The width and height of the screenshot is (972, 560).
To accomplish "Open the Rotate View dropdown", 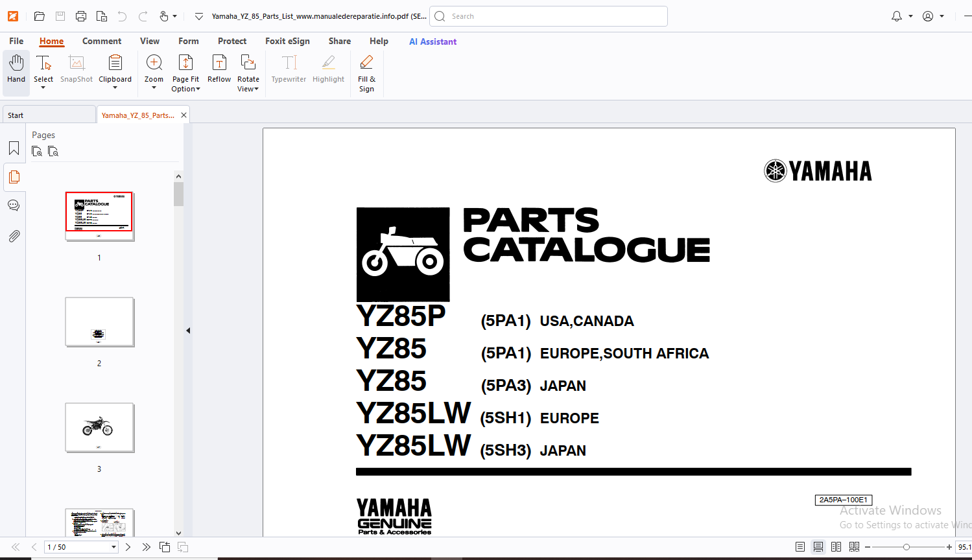I will (248, 73).
